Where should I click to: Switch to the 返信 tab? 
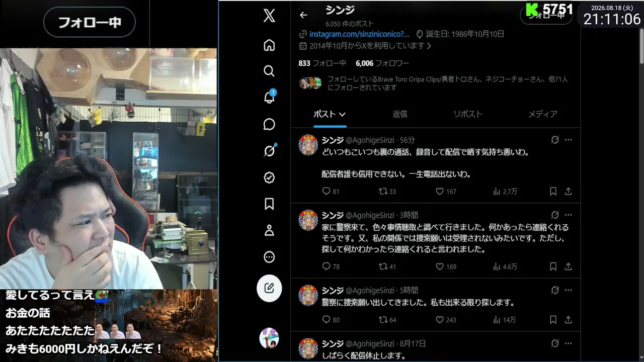(x=400, y=114)
